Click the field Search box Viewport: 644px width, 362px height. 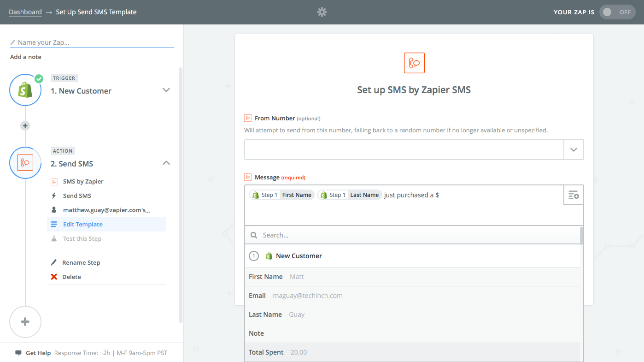[x=412, y=235]
